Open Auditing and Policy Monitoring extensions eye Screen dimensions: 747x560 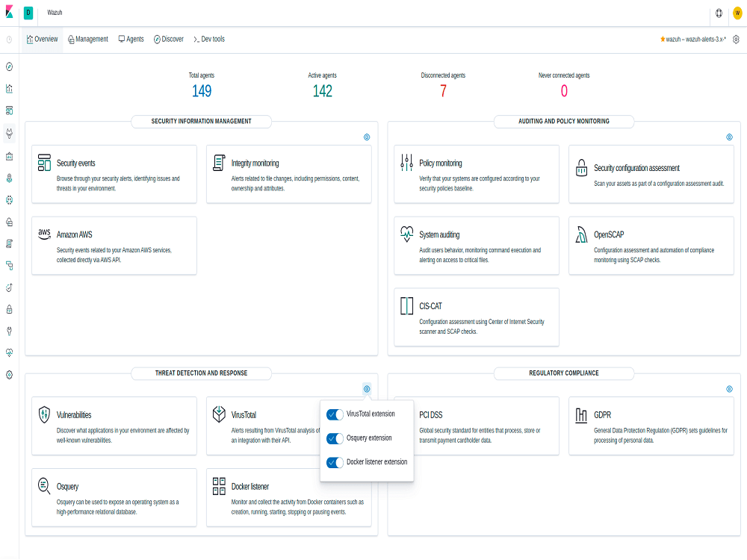729,137
